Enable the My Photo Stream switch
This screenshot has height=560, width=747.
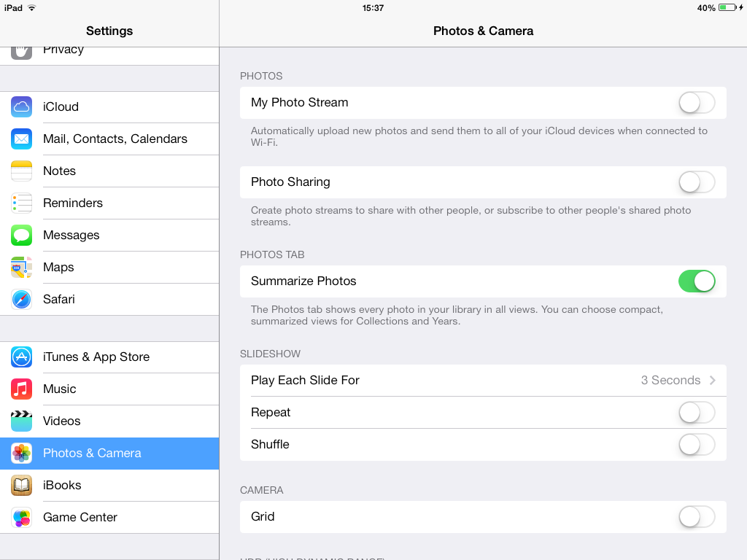tap(697, 103)
